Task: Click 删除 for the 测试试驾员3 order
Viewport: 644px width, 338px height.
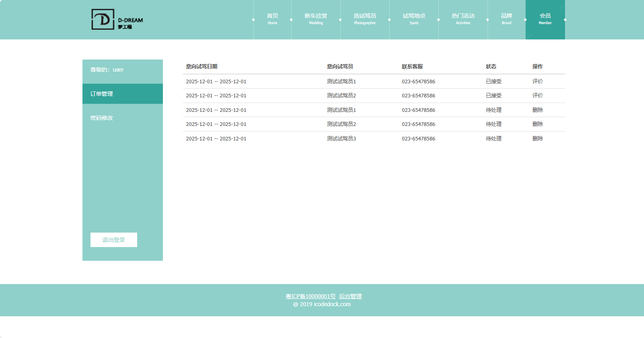Action: tap(537, 138)
